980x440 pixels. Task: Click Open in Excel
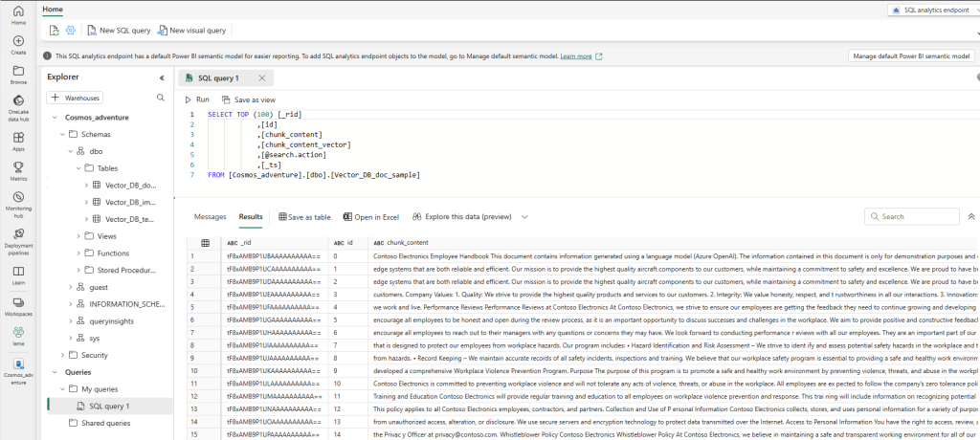[371, 217]
